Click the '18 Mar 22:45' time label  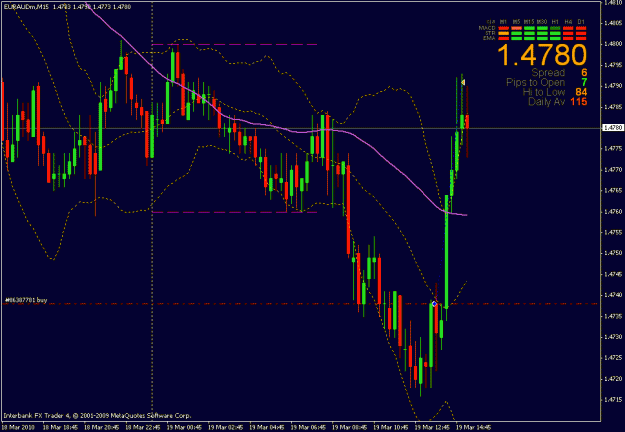[143, 427]
